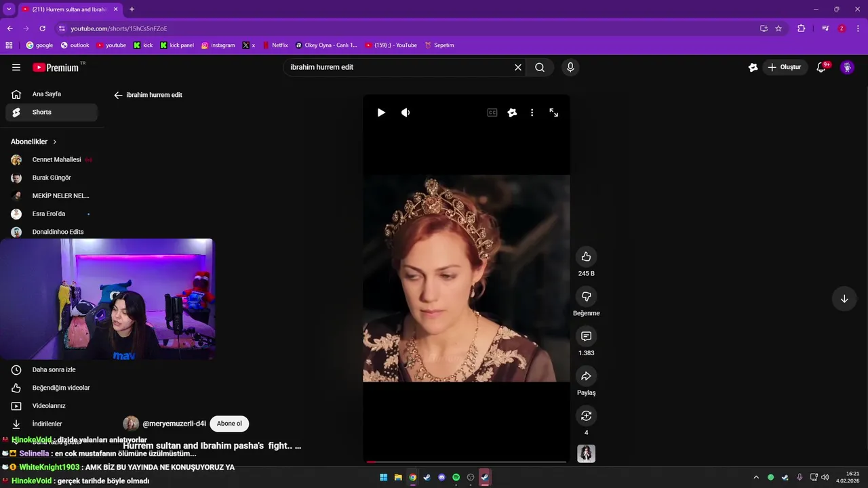This screenshot has height=488, width=868.
Task: Go to the YouTube Premium home logo
Action: point(56,67)
